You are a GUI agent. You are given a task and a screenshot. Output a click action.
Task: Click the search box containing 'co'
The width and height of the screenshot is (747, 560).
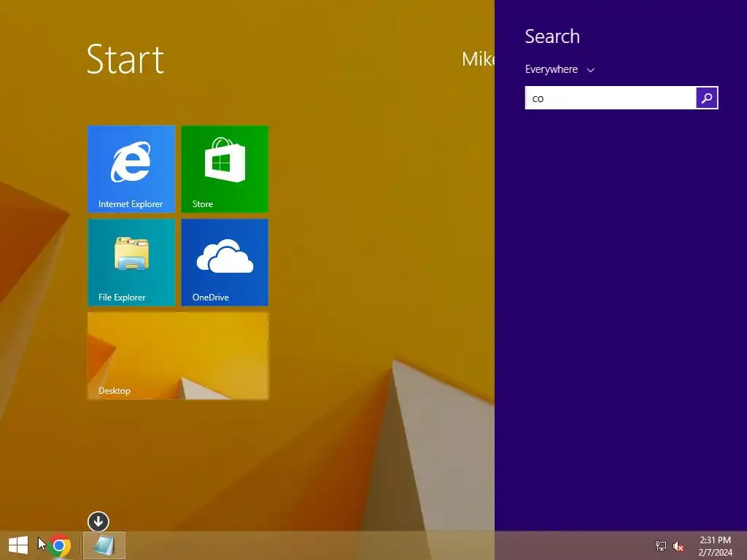[611, 98]
